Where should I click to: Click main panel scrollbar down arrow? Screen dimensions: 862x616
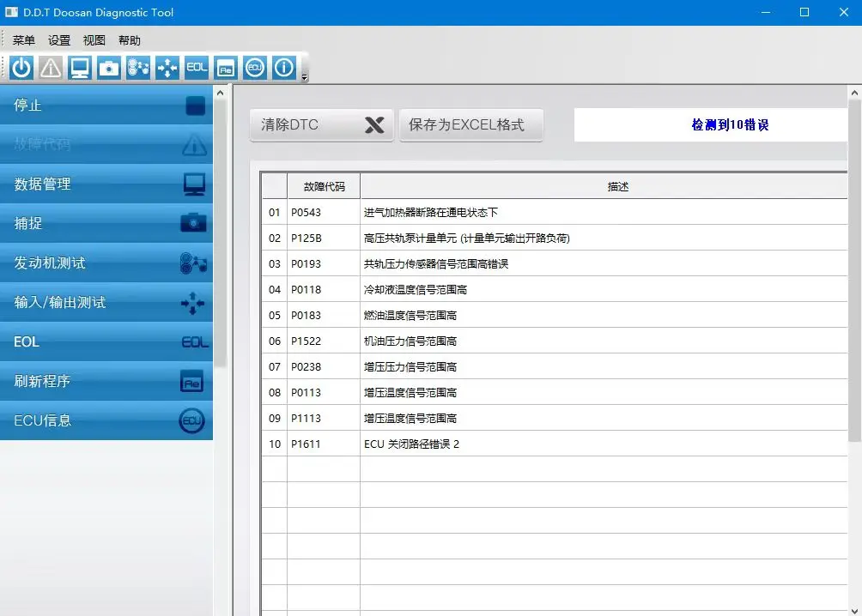point(854,611)
